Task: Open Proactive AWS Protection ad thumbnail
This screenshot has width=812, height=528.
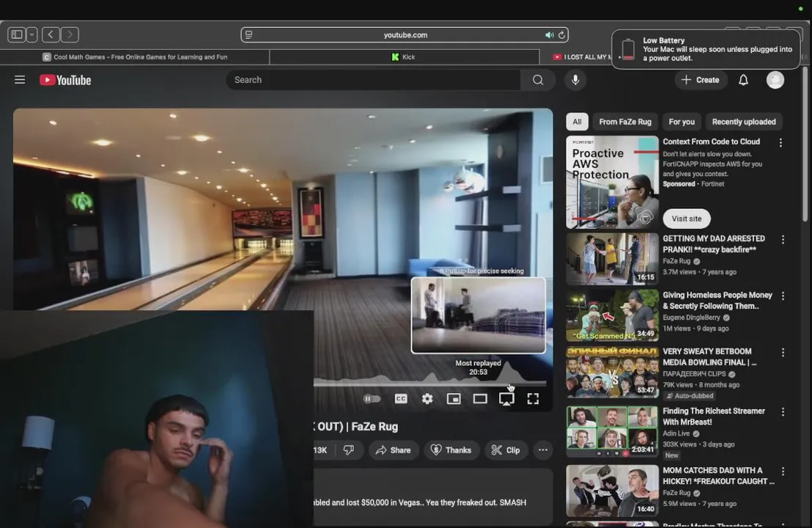Action: [x=612, y=183]
